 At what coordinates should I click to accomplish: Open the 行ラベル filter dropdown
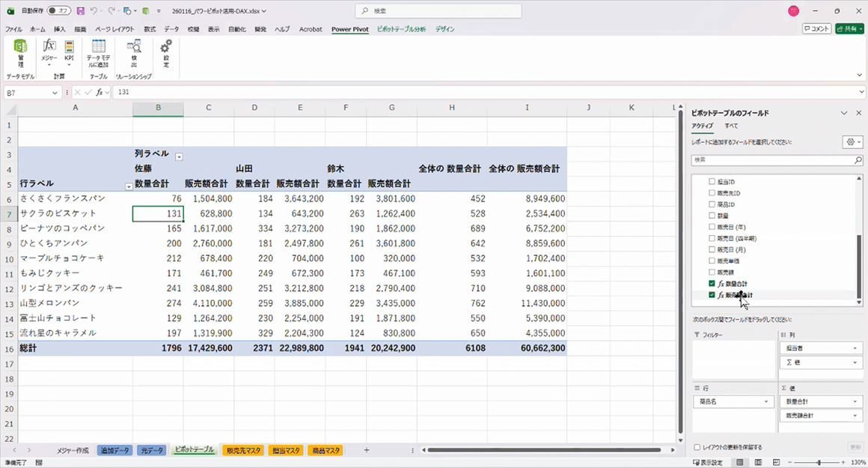(x=129, y=186)
